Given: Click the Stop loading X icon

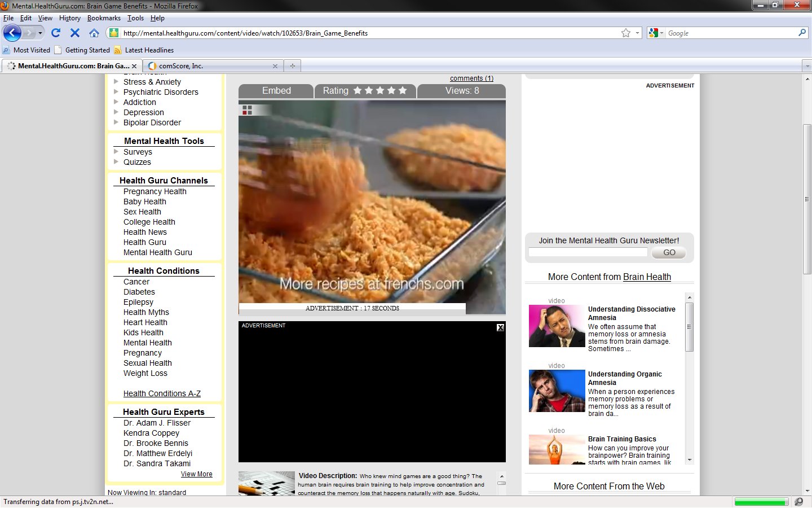Looking at the screenshot, I should point(75,33).
